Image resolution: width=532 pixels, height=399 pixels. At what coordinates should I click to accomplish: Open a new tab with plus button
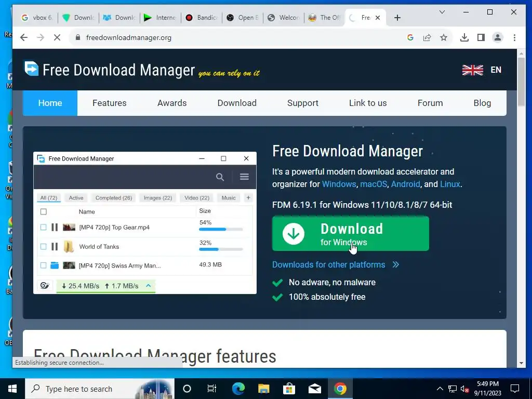click(x=397, y=18)
